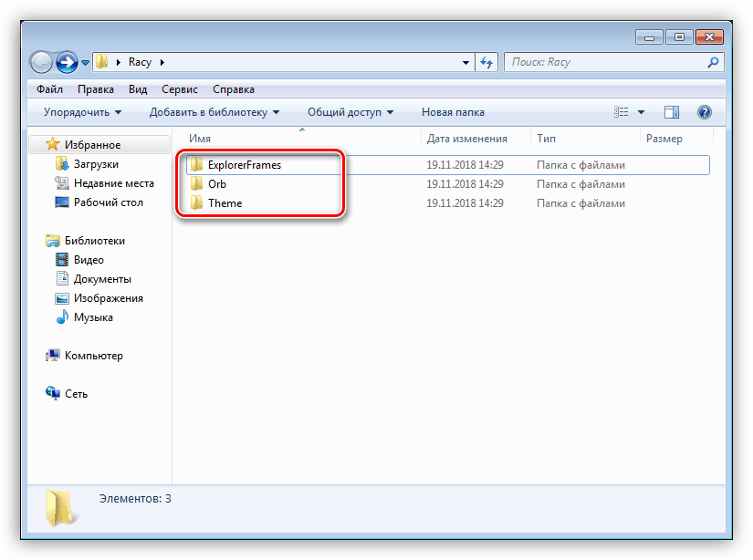Screen dimensions: 753x560
Task: Click the Refresh button beside address bar
Action: point(486,62)
